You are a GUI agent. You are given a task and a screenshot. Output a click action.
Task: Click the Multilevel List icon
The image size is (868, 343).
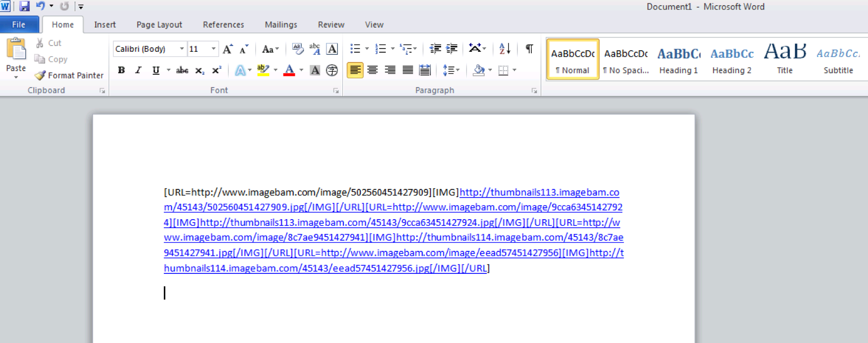tap(406, 49)
